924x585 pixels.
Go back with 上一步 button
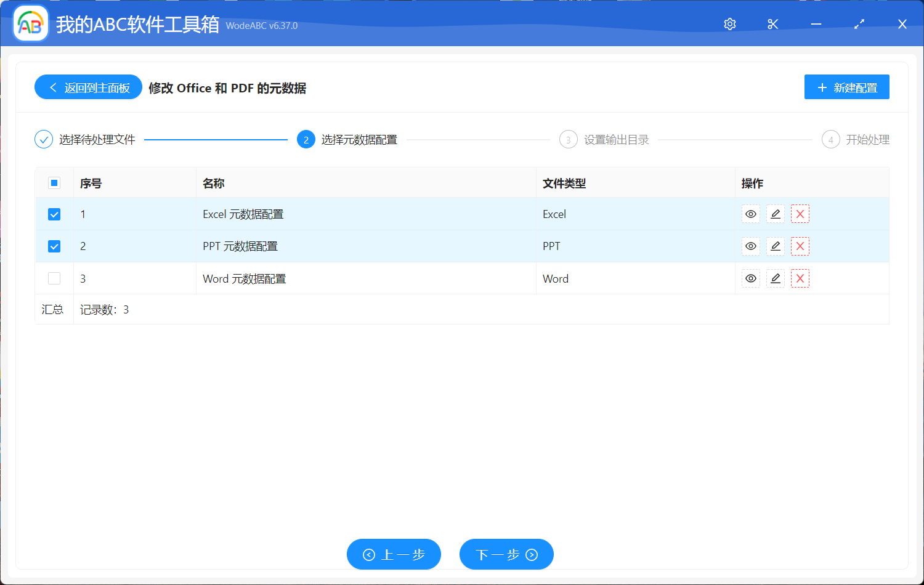pyautogui.click(x=394, y=555)
